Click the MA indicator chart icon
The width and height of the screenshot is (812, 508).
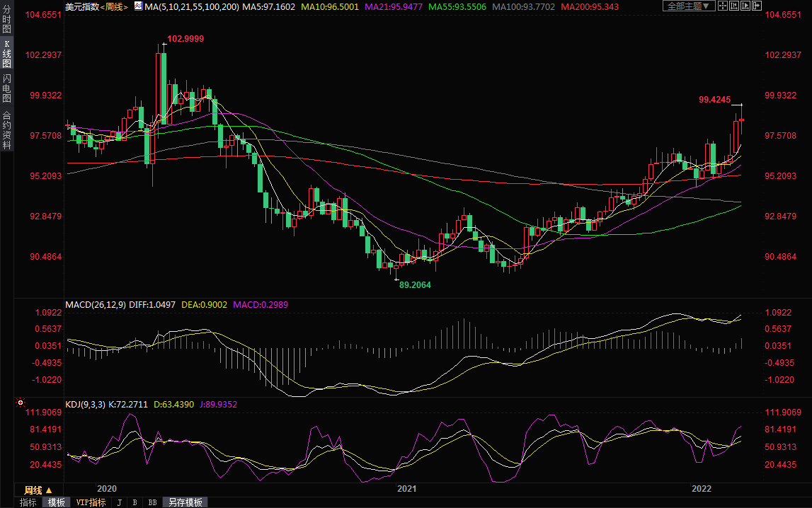point(139,6)
